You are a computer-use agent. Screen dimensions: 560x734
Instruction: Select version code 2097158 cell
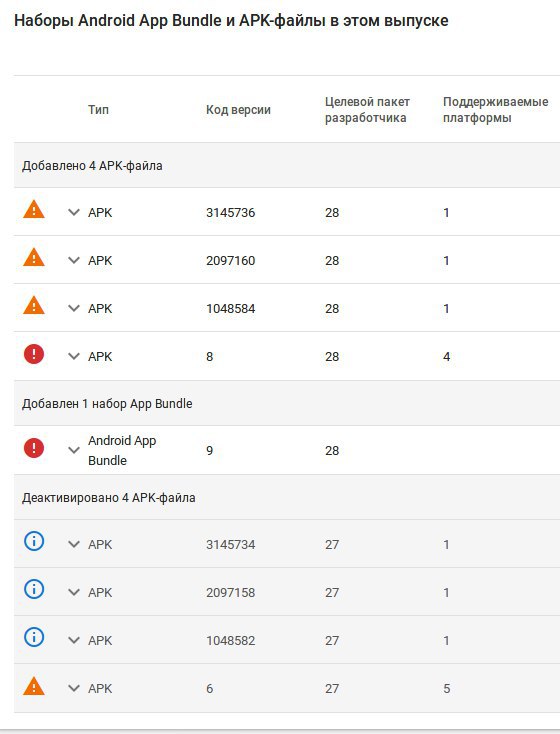230,593
